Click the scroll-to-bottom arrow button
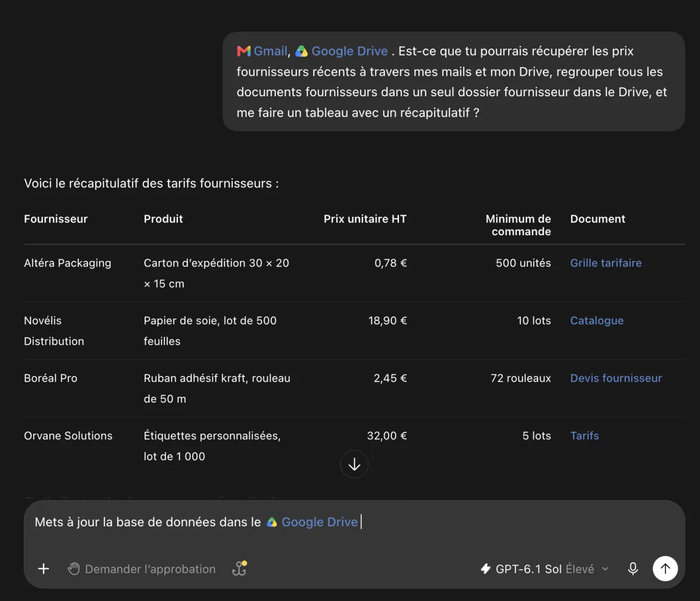Viewport: 700px width, 601px height. (x=354, y=464)
